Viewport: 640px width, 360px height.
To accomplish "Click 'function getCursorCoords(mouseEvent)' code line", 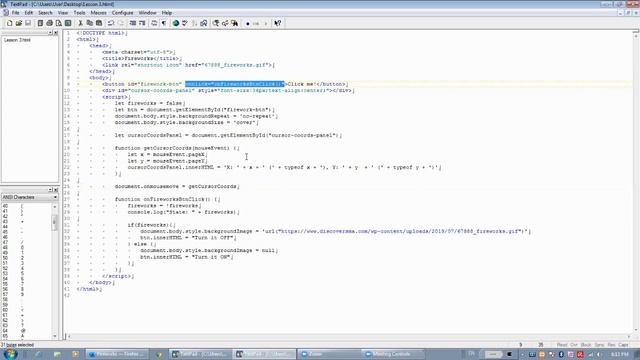I will click(177, 148).
